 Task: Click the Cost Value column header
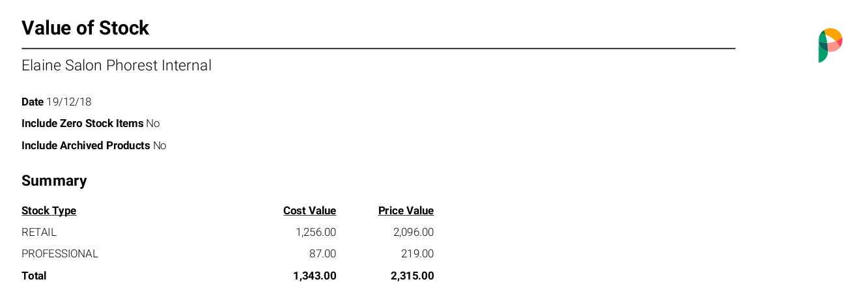pyautogui.click(x=310, y=210)
